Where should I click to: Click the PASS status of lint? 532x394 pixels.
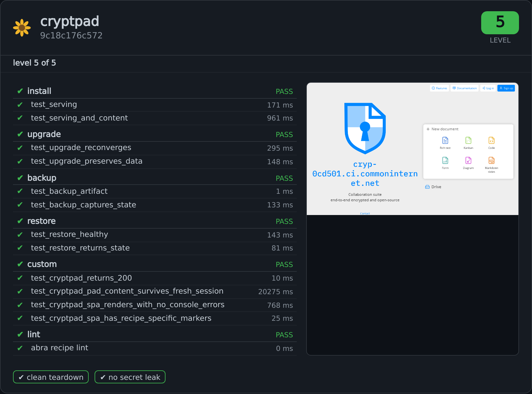(284, 335)
